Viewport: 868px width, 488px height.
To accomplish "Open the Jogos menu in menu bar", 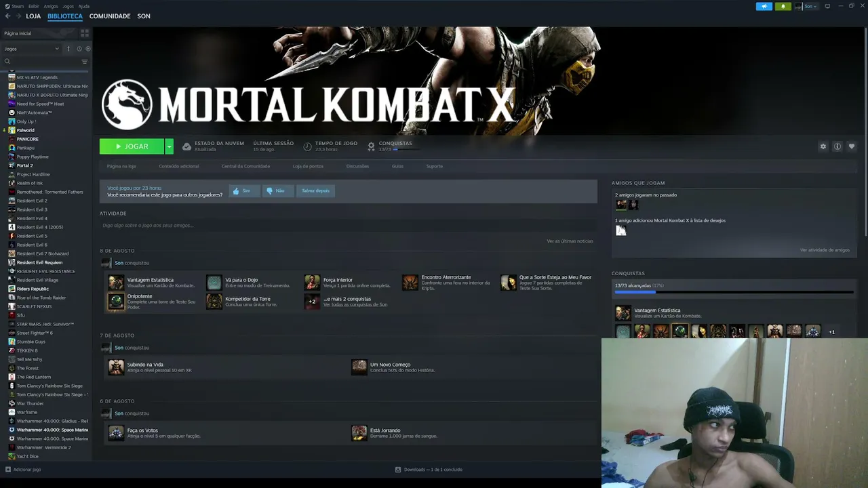I will (x=68, y=6).
